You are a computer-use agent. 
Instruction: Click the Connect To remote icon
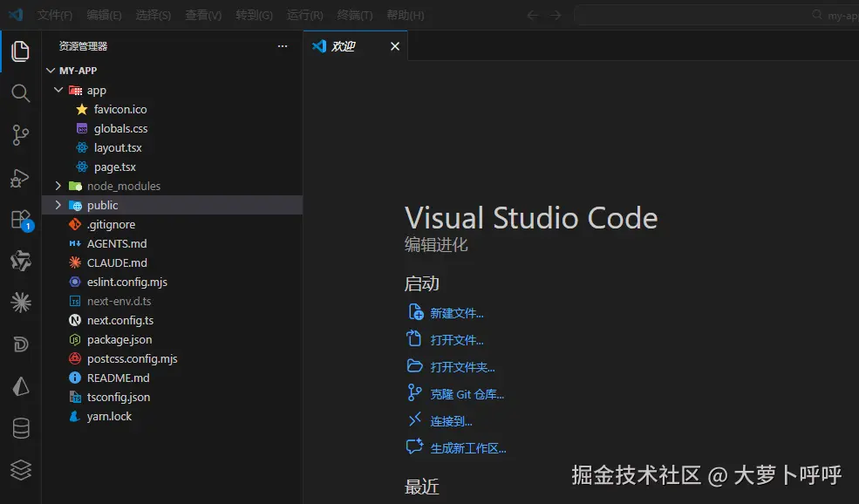(415, 419)
